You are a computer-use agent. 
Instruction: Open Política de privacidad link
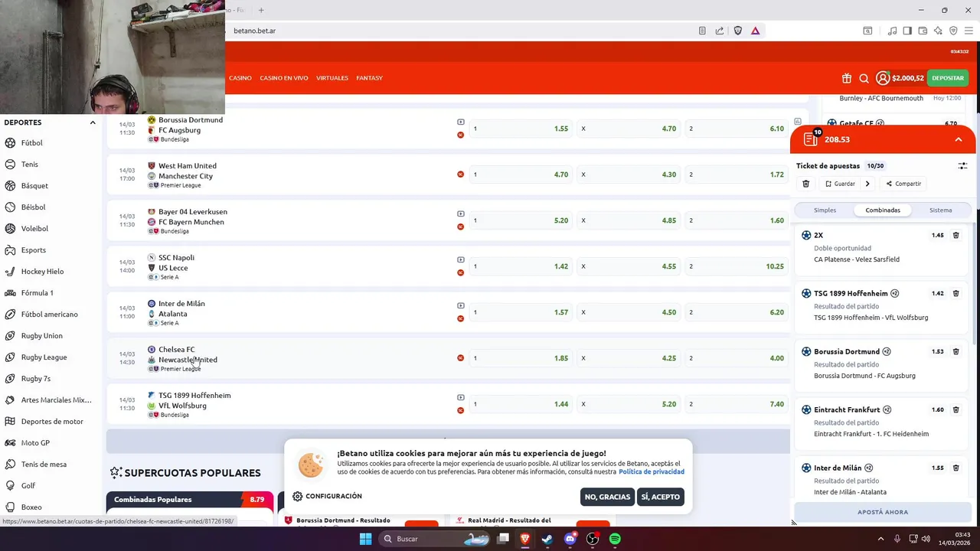point(652,472)
